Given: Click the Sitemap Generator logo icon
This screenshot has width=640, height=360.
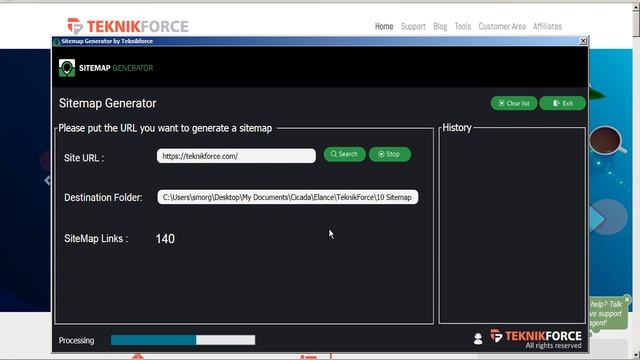Looking at the screenshot, I should pyautogui.click(x=67, y=68).
